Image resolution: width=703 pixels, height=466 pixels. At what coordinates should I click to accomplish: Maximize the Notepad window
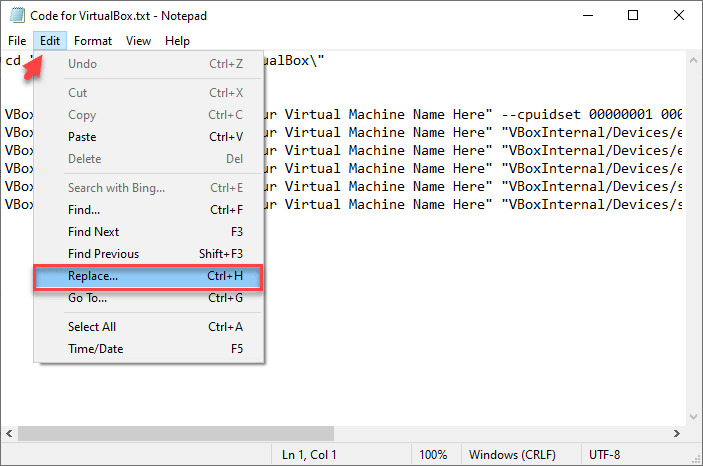coord(633,15)
